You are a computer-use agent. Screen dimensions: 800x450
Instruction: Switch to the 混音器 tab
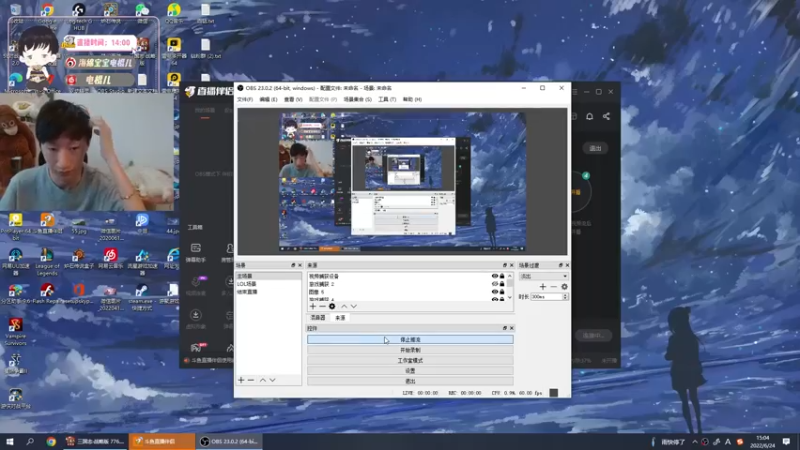click(x=318, y=318)
